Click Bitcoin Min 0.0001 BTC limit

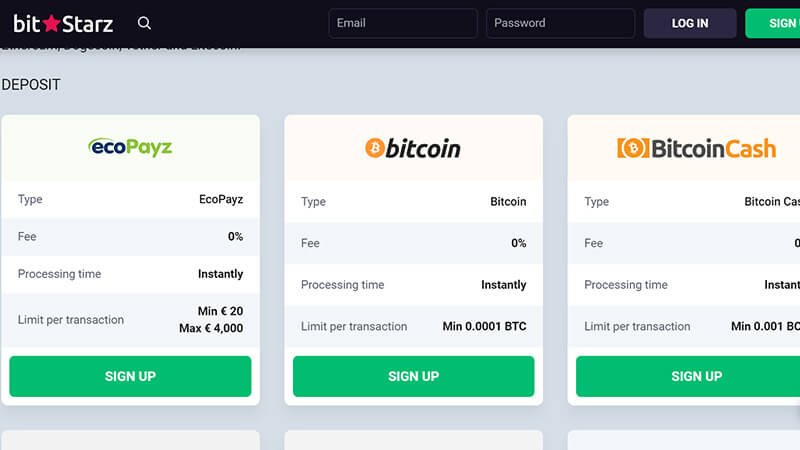(484, 326)
